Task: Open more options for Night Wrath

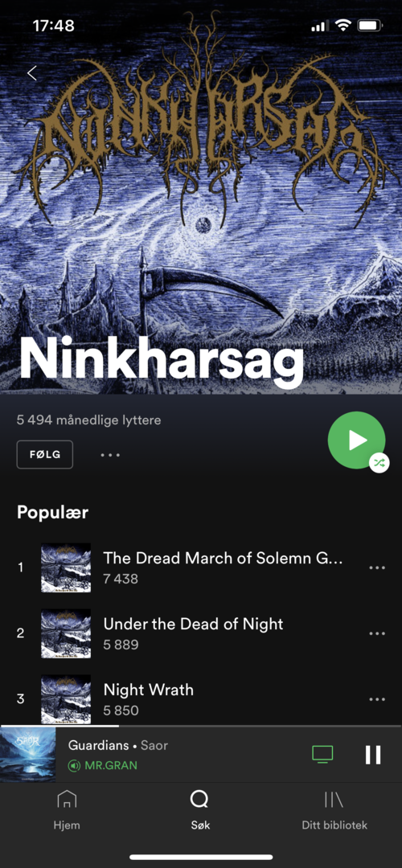Action: pos(377,699)
